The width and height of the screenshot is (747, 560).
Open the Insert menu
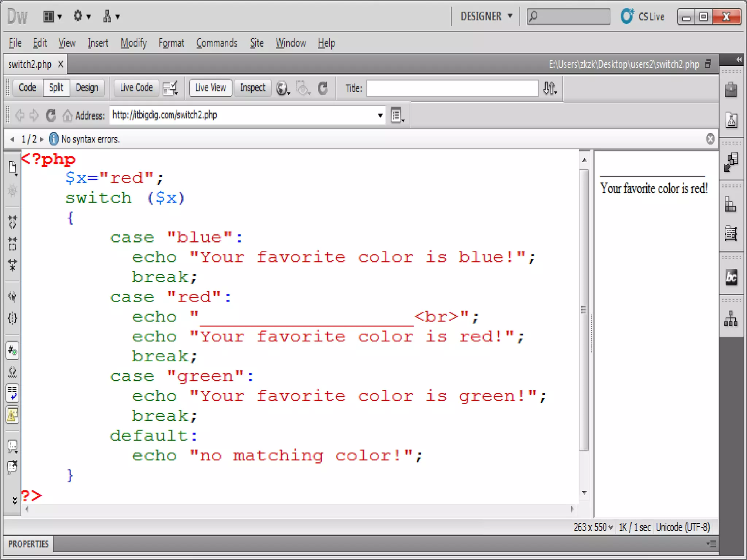click(98, 43)
